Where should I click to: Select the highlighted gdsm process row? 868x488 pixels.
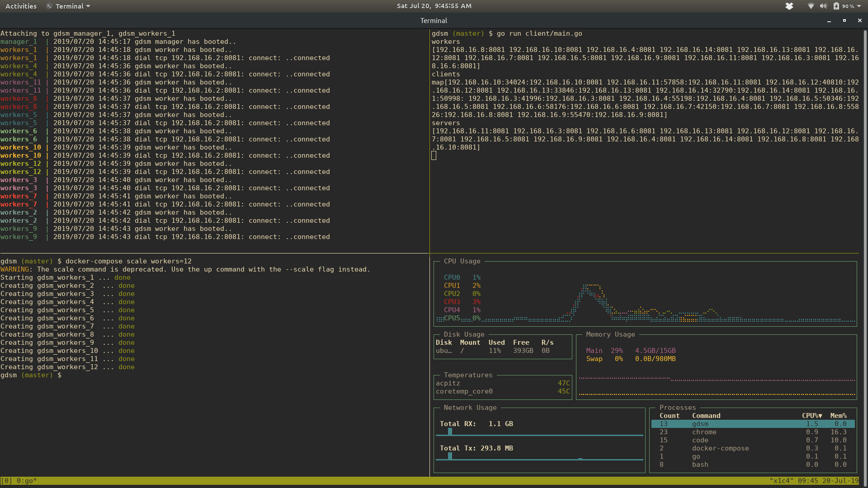(x=753, y=424)
